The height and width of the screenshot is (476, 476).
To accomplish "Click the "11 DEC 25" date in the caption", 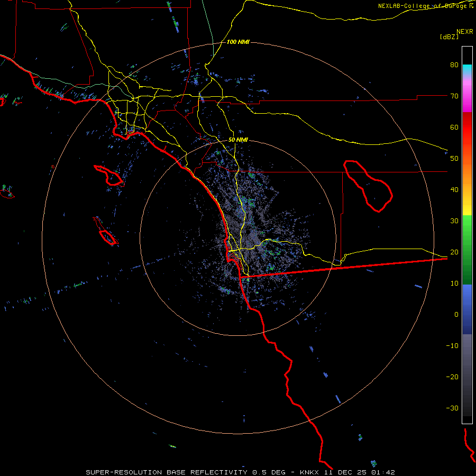I will pos(345,472).
